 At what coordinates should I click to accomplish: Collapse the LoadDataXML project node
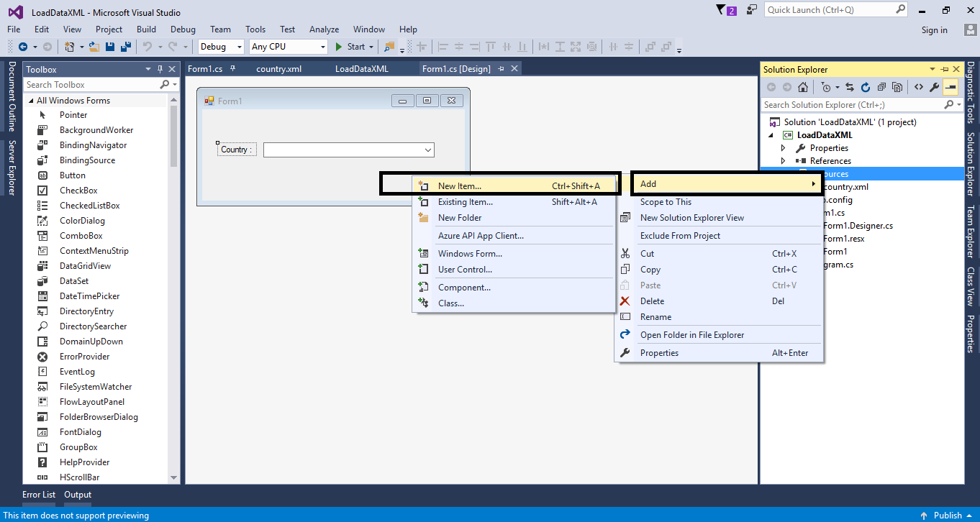tap(771, 135)
